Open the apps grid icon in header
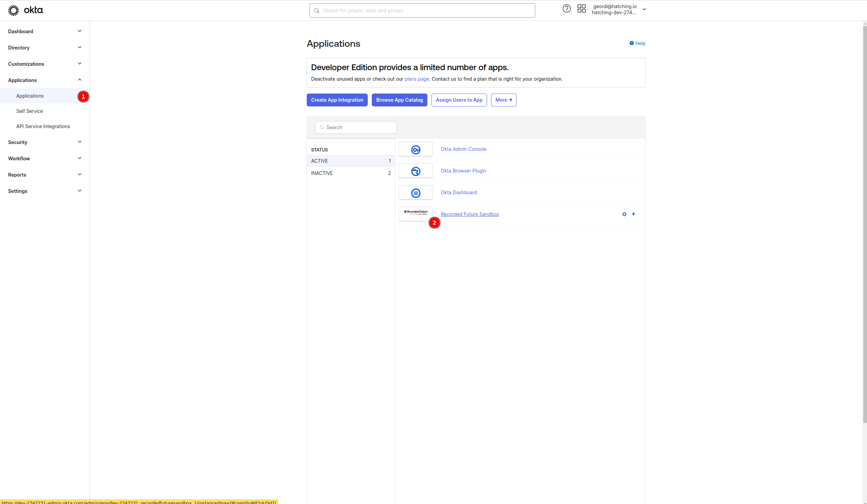The width and height of the screenshot is (867, 504). click(581, 9)
